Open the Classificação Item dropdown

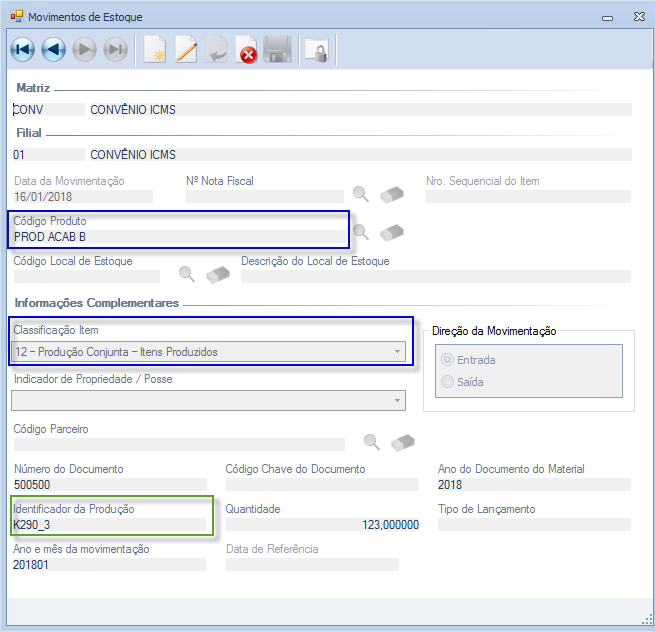397,352
